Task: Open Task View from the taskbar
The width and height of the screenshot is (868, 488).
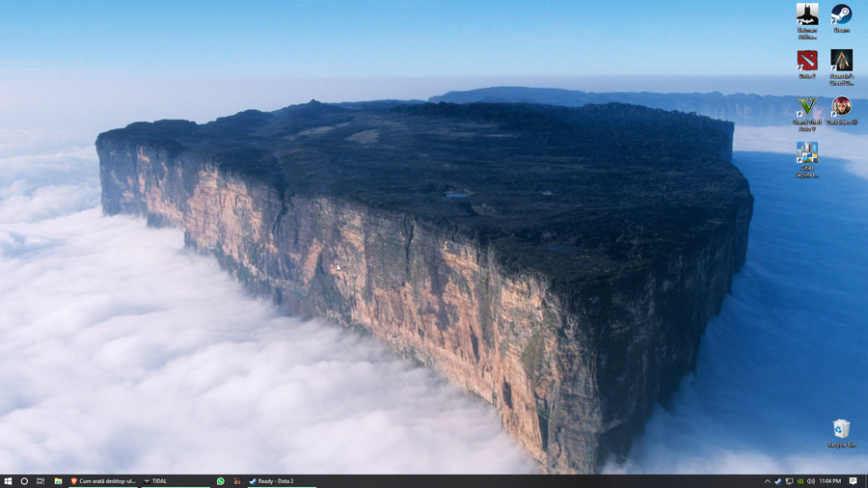Action: pos(41,480)
